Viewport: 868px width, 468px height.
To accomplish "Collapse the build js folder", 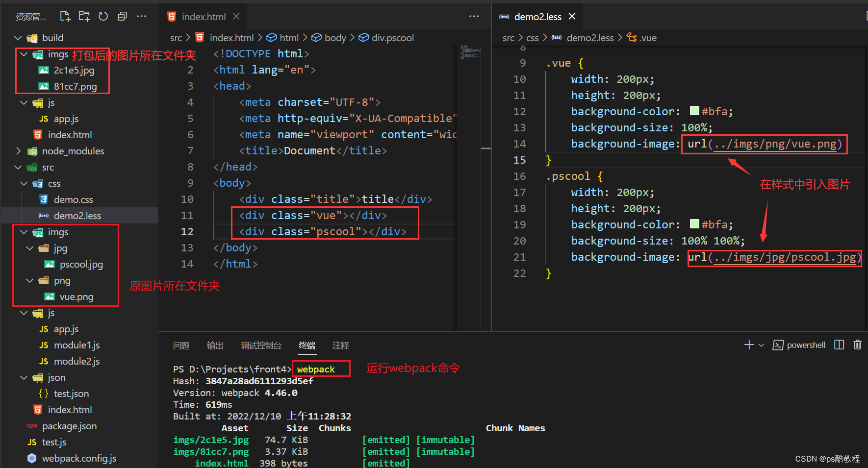I will tap(24, 102).
